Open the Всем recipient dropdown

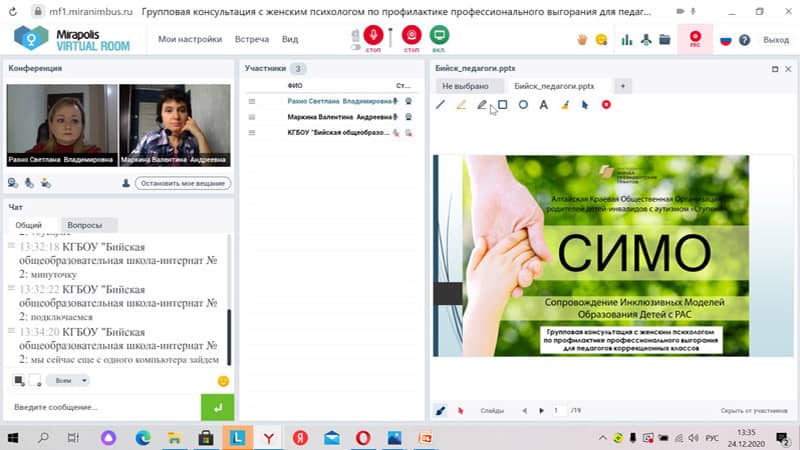(68, 381)
